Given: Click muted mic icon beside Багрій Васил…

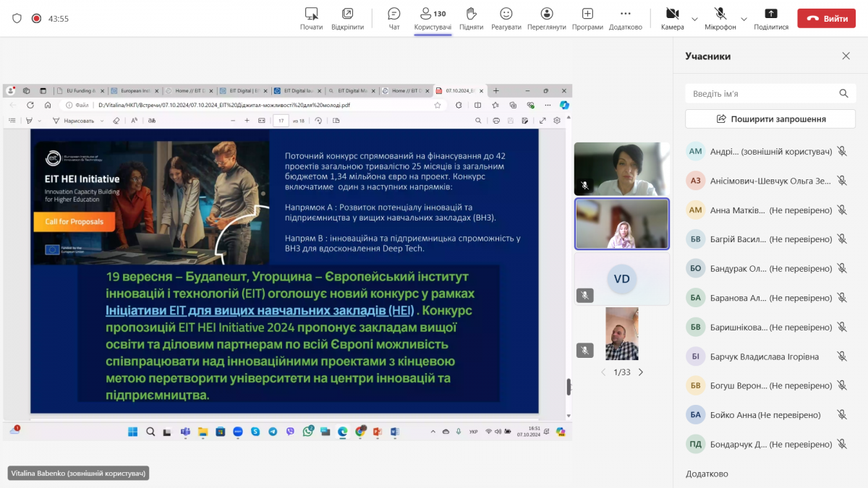Looking at the screenshot, I should coord(842,239).
